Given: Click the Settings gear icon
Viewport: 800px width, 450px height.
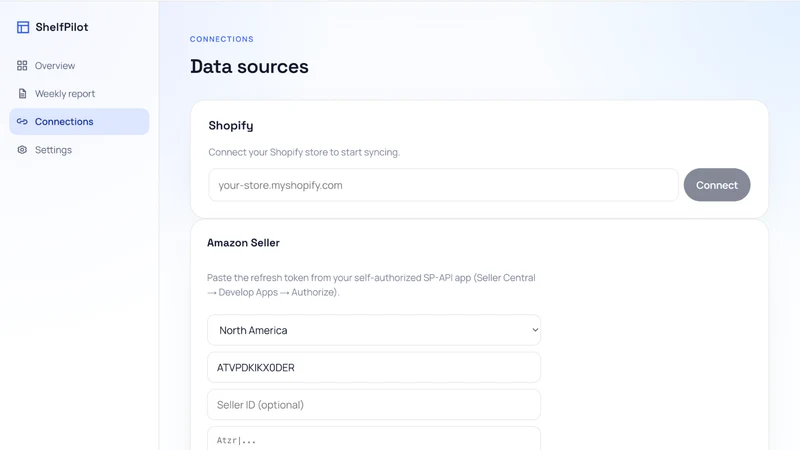Looking at the screenshot, I should click(x=22, y=149).
